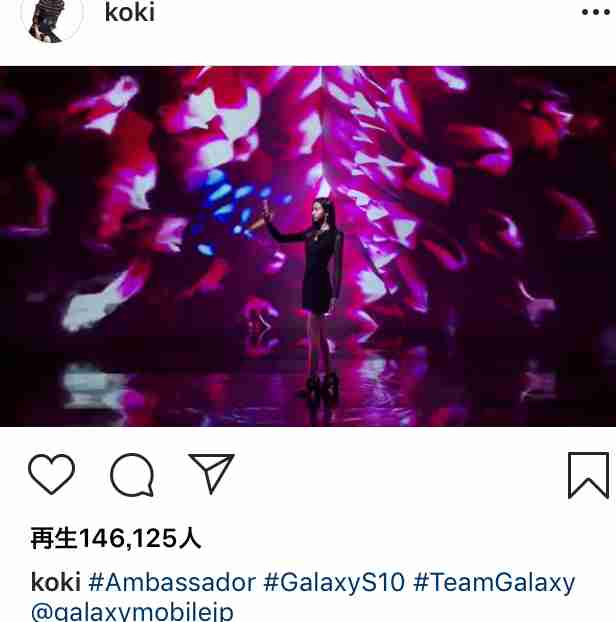Open the @galaxymobilejp mention
The image size is (616, 622).
coord(132,612)
